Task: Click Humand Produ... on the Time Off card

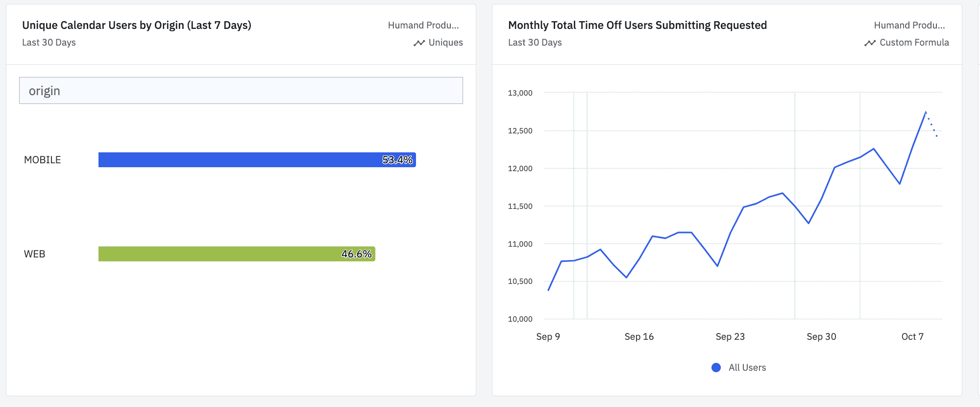Action: click(x=909, y=25)
